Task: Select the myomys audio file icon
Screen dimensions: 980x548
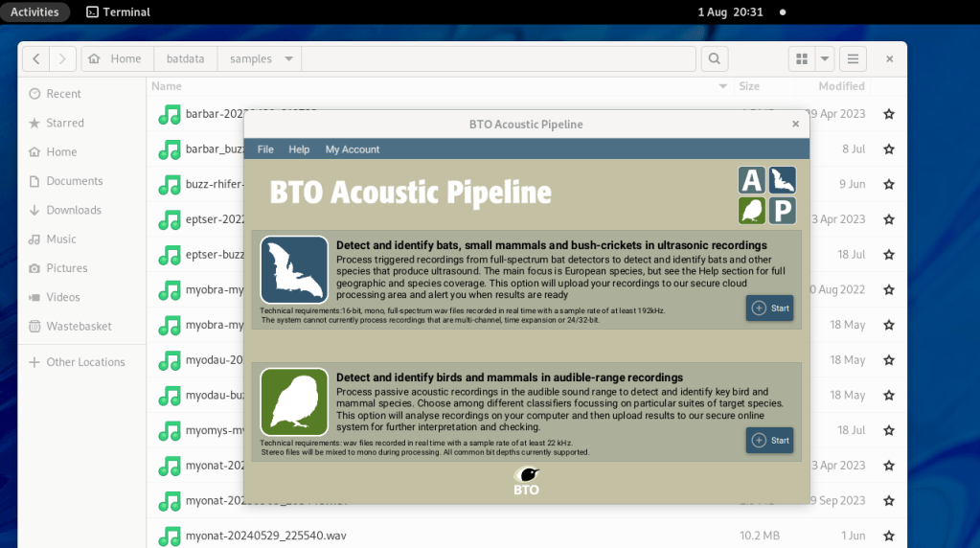Action: coord(170,430)
